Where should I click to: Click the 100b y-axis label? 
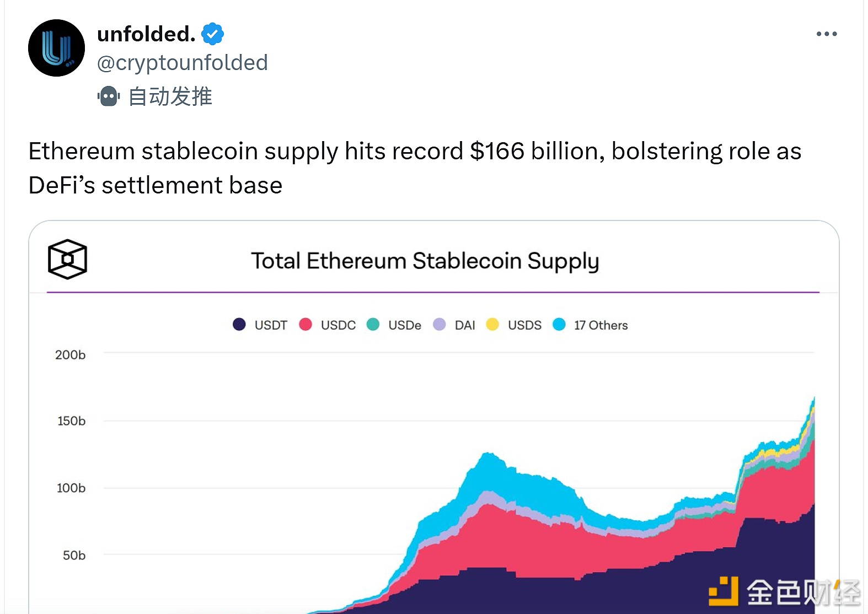click(x=71, y=488)
